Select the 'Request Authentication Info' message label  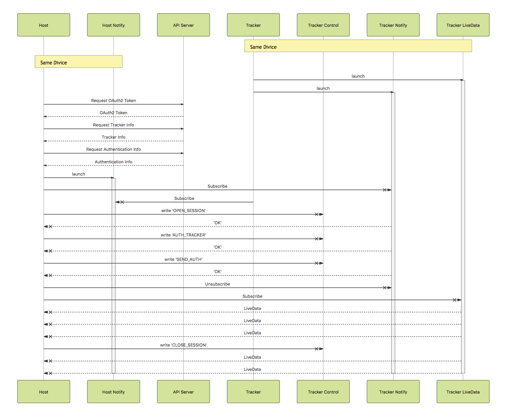[114, 149]
